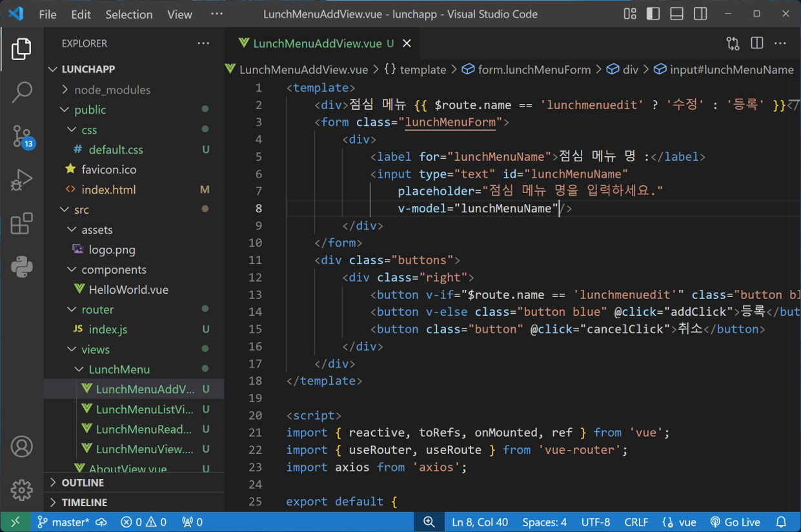Click the Ln 8, Col 40 status item
801x532 pixels.
[x=480, y=522]
